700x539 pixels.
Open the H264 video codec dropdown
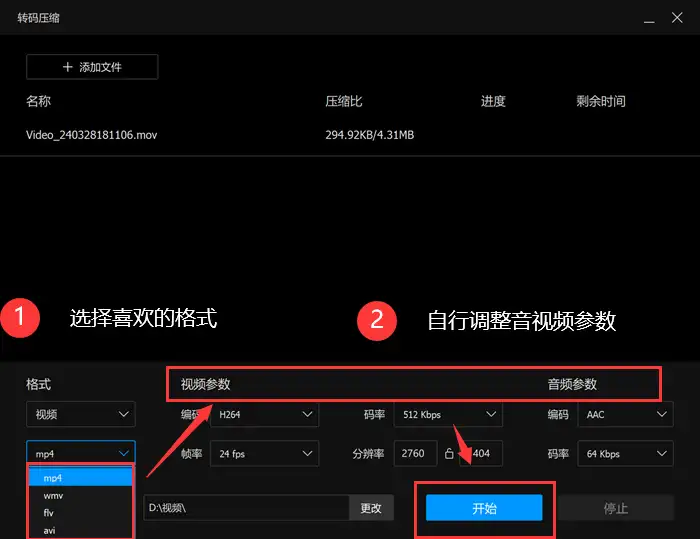coord(264,414)
